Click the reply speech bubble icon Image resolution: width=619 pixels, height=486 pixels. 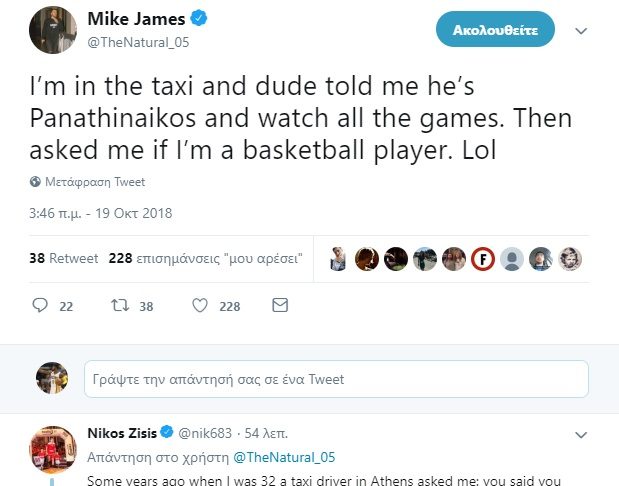pyautogui.click(x=41, y=305)
